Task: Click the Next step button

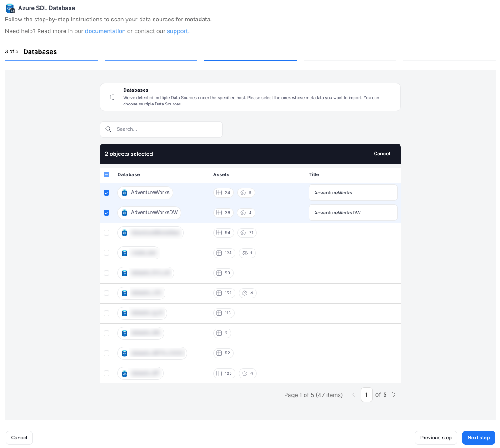Action: pos(478,438)
